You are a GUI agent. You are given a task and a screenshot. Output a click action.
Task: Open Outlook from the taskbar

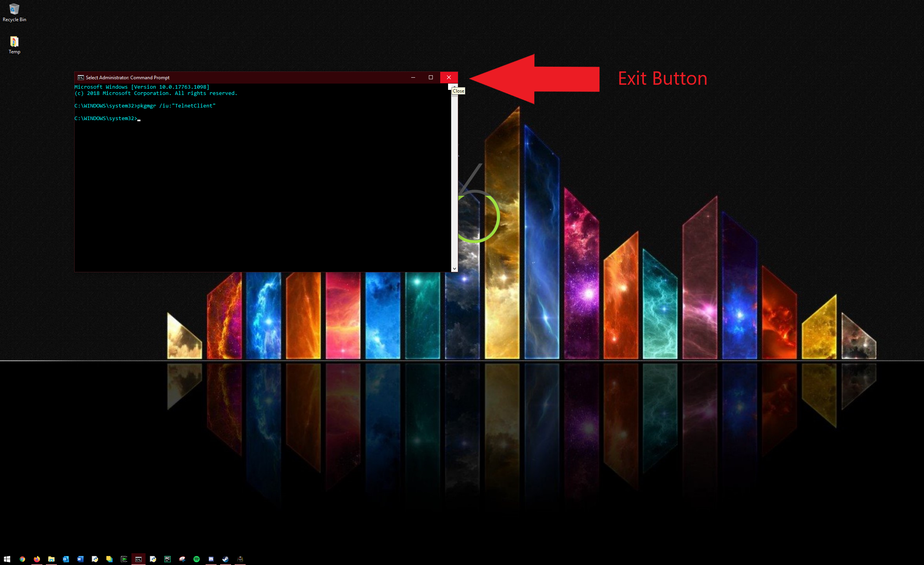[66, 559]
